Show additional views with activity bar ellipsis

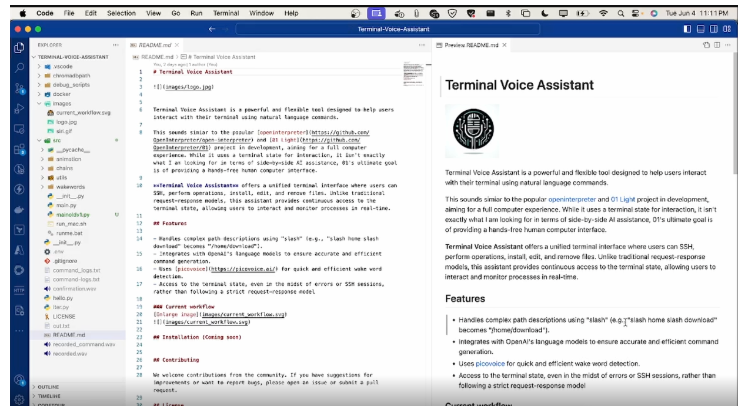click(x=19, y=331)
